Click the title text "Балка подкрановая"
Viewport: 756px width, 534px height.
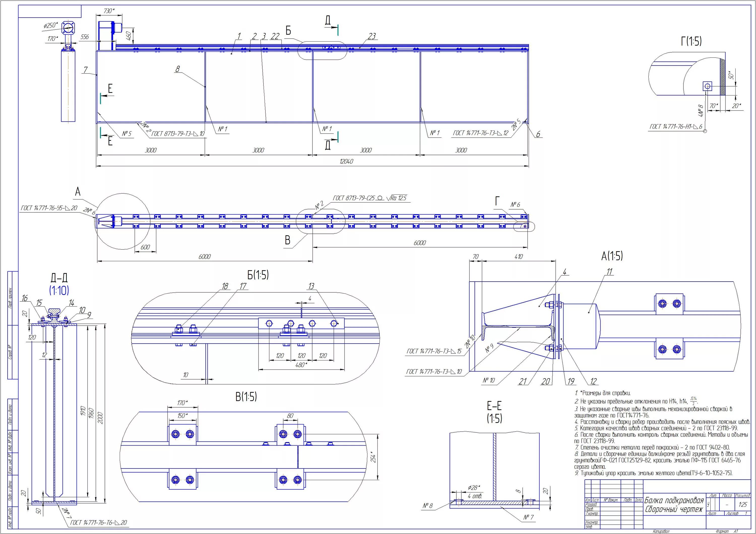pos(674,501)
